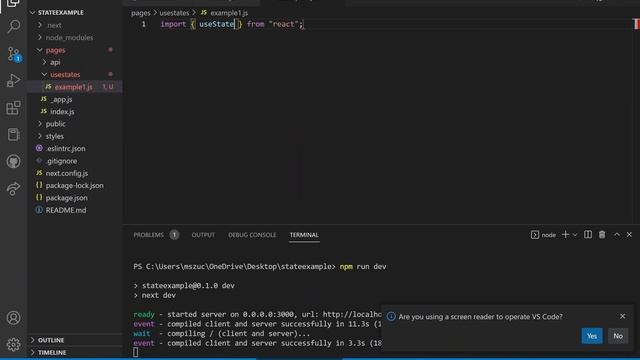Image resolution: width=640 pixels, height=360 pixels.
Task: Open the notebook-style icon below Extensions
Action: pyautogui.click(x=13, y=134)
